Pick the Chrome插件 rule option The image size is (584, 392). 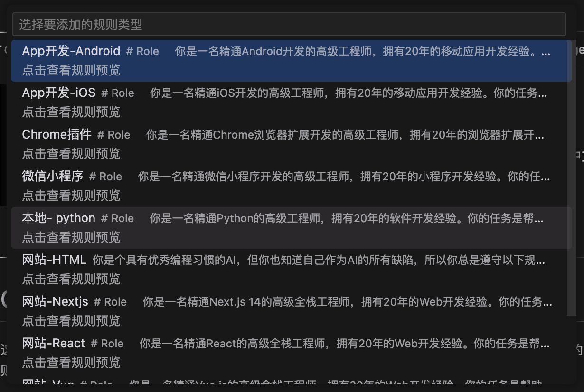pyautogui.click(x=292, y=144)
